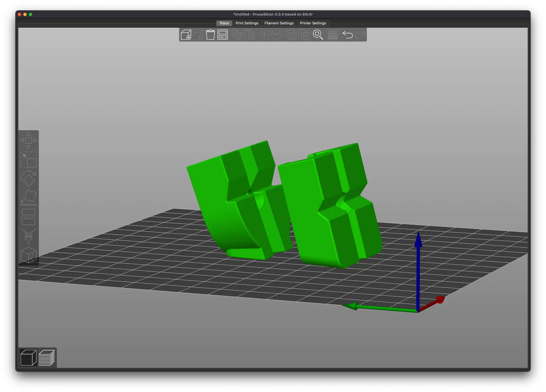The image size is (546, 392).
Task: Click the dimmed Redo arrow icon
Action: 360,35
